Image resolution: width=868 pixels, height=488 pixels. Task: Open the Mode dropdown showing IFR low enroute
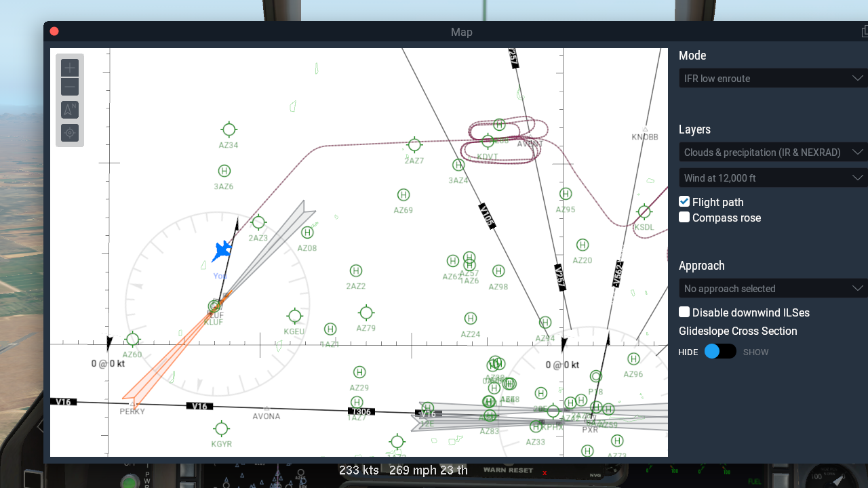click(x=773, y=79)
